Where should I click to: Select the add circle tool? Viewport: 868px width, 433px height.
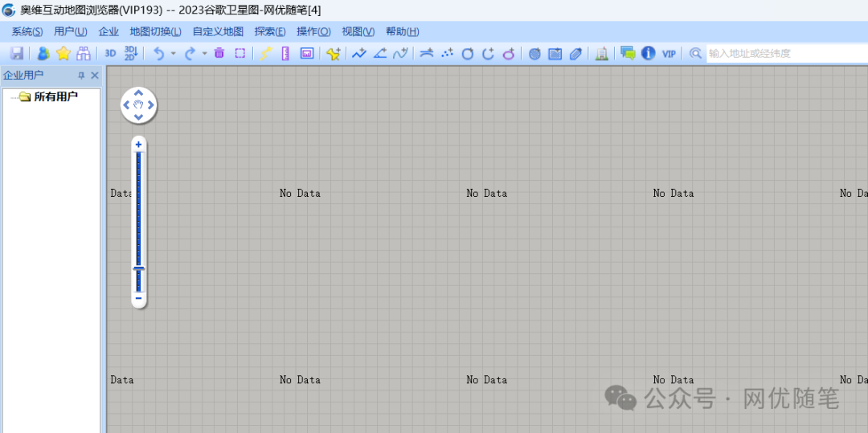(x=468, y=53)
